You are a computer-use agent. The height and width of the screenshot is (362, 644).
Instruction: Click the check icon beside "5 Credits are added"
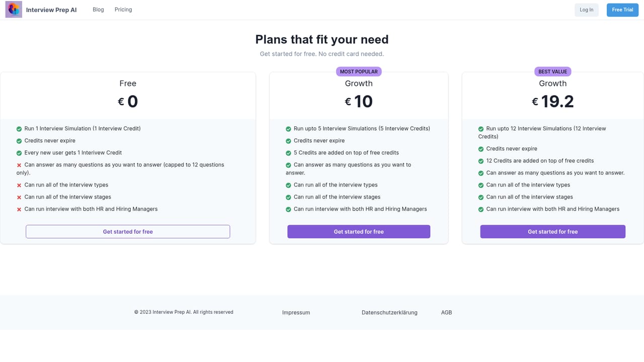pos(288,153)
